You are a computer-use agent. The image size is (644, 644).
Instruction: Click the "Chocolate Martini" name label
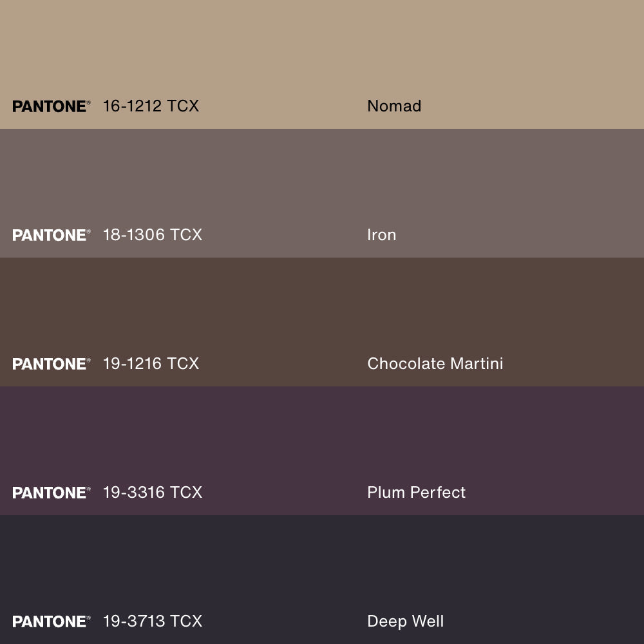[435, 364]
